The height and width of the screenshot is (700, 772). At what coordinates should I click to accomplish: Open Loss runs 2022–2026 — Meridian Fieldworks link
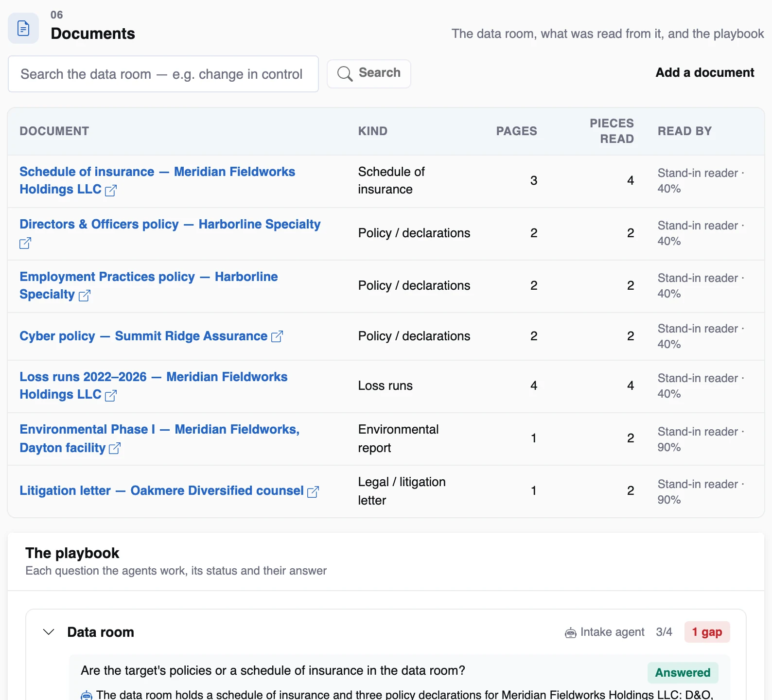[154, 385]
